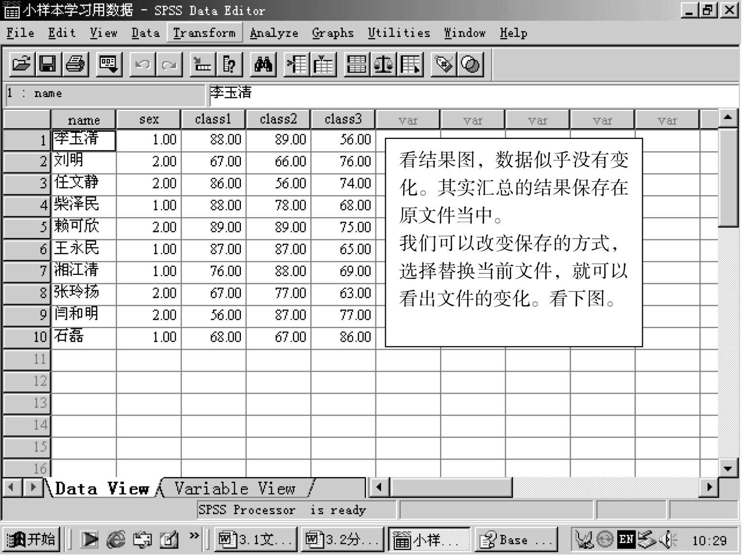The height and width of the screenshot is (560, 746).
Task: Click the Go to Case toolbar icon
Action: (203, 64)
